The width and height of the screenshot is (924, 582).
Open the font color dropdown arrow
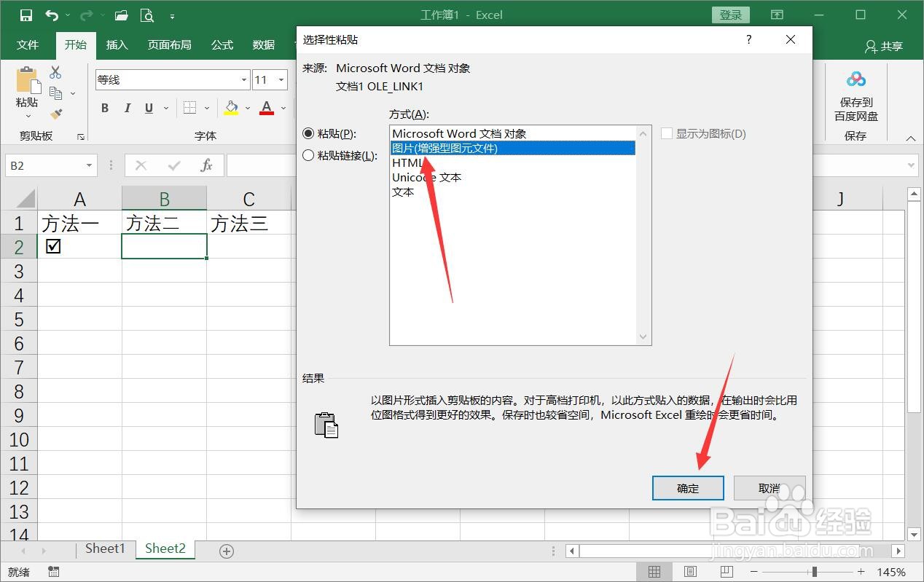pyautogui.click(x=283, y=109)
